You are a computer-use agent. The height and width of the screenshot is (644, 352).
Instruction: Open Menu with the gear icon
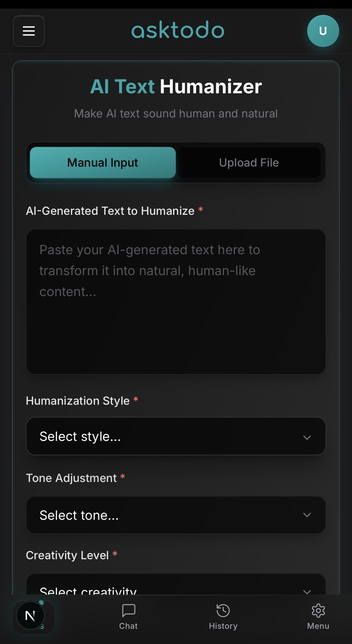318,611
